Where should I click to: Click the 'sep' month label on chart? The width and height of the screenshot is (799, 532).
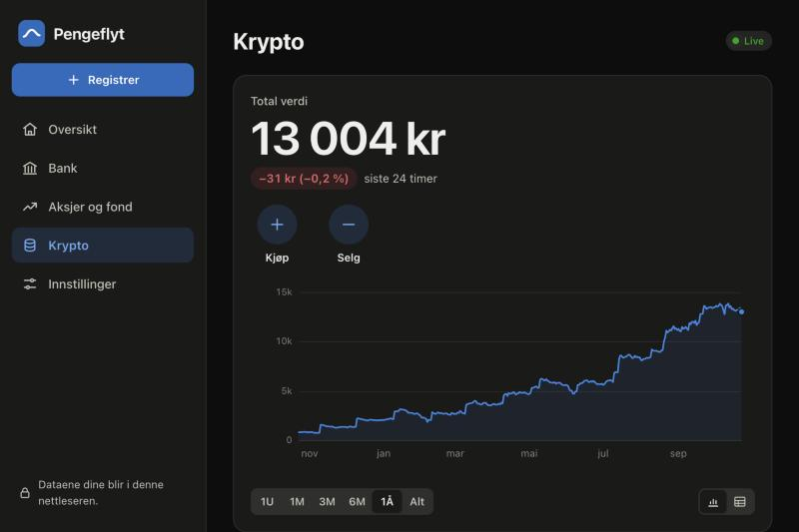pyautogui.click(x=678, y=453)
